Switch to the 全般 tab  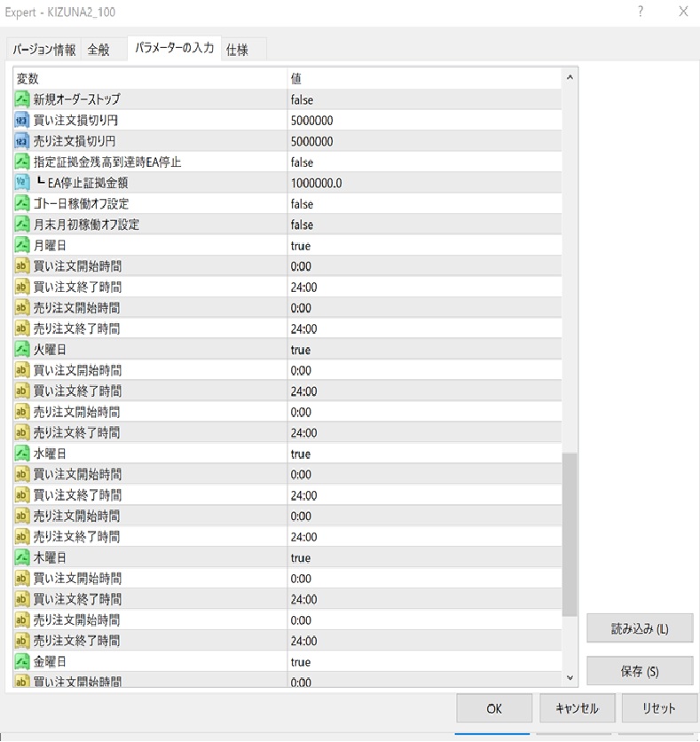98,50
